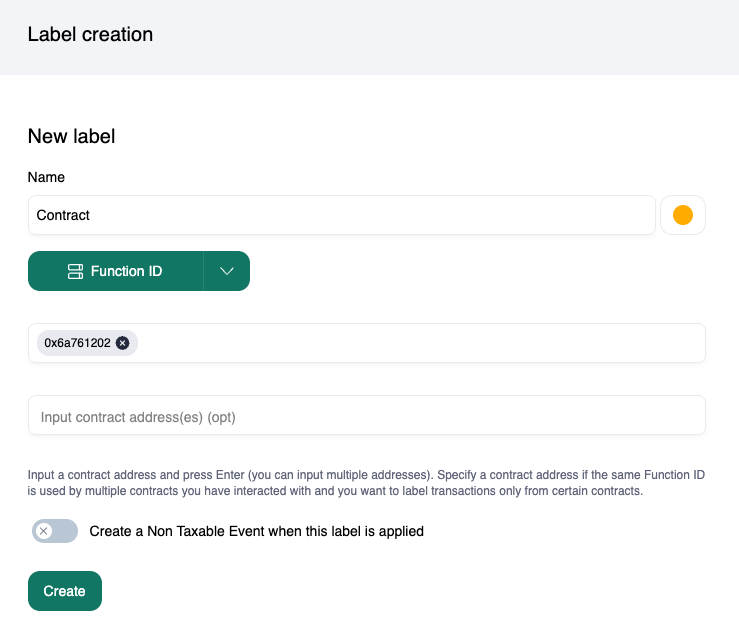Image resolution: width=739 pixels, height=633 pixels.
Task: Click the gray header bar beside 'Label creation'
Action: coord(450,35)
